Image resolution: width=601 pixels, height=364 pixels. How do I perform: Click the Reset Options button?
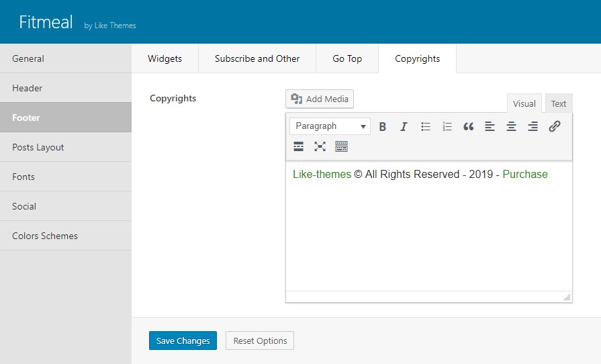pos(260,340)
